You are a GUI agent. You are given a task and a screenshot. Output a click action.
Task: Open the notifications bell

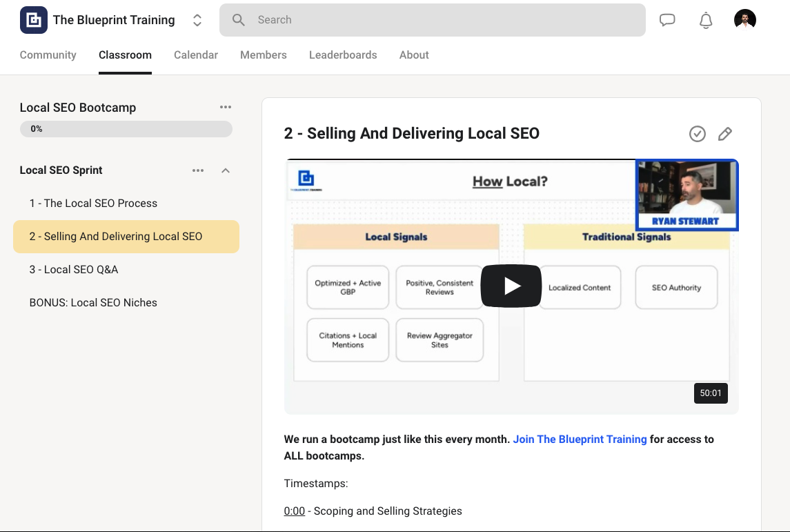(705, 20)
